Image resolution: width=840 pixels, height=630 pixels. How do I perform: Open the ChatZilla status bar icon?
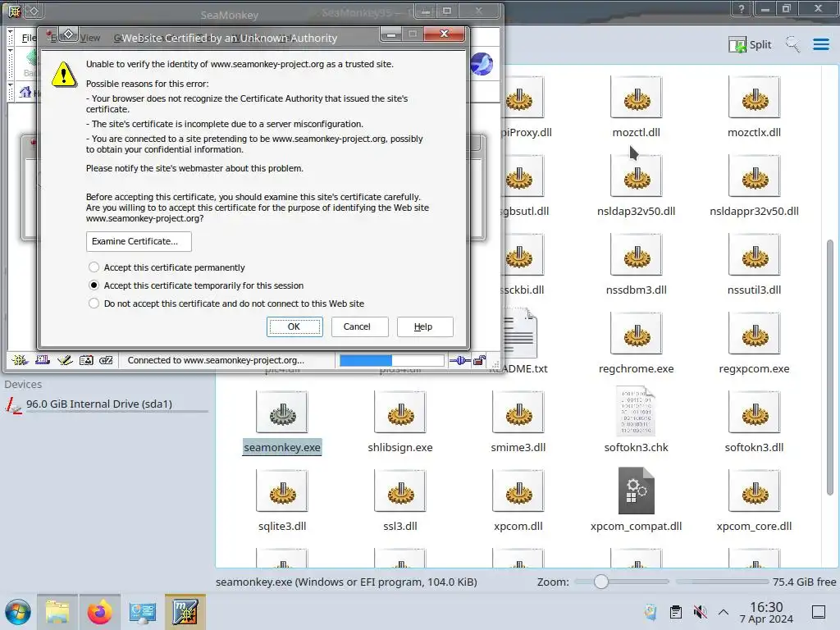[x=106, y=360]
